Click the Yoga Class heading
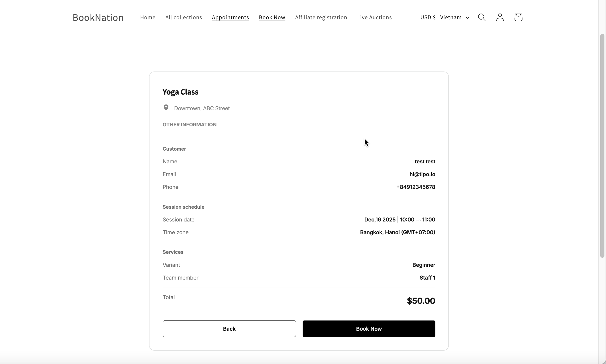606x364 pixels. (180, 92)
